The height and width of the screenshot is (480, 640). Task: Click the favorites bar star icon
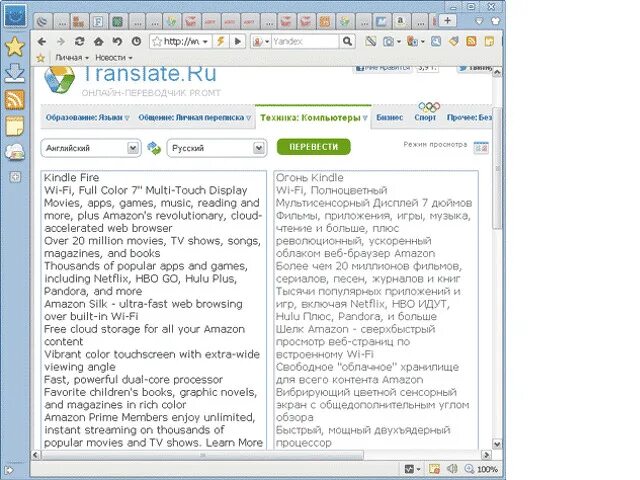(x=40, y=58)
